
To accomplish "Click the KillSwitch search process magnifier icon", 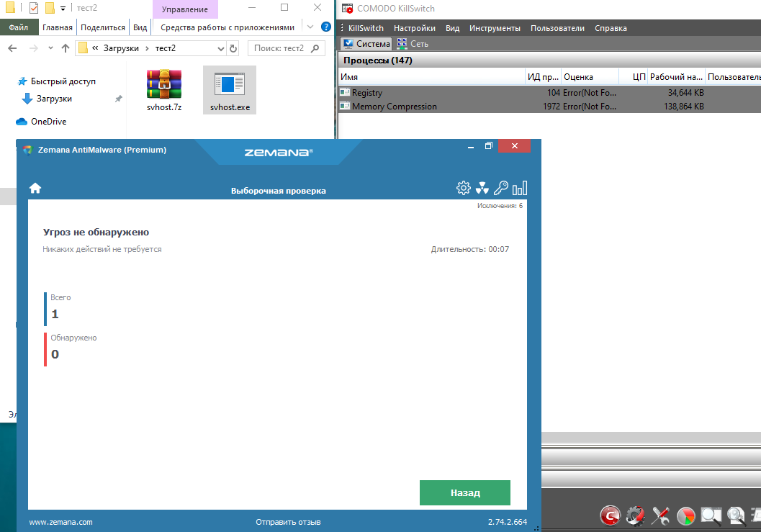I will pos(737,515).
